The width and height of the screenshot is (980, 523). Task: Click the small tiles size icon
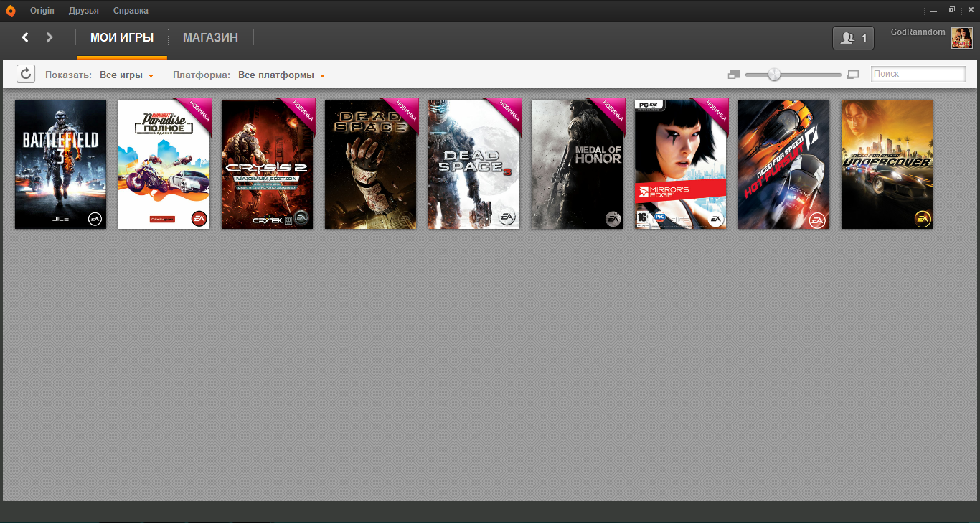[733, 74]
